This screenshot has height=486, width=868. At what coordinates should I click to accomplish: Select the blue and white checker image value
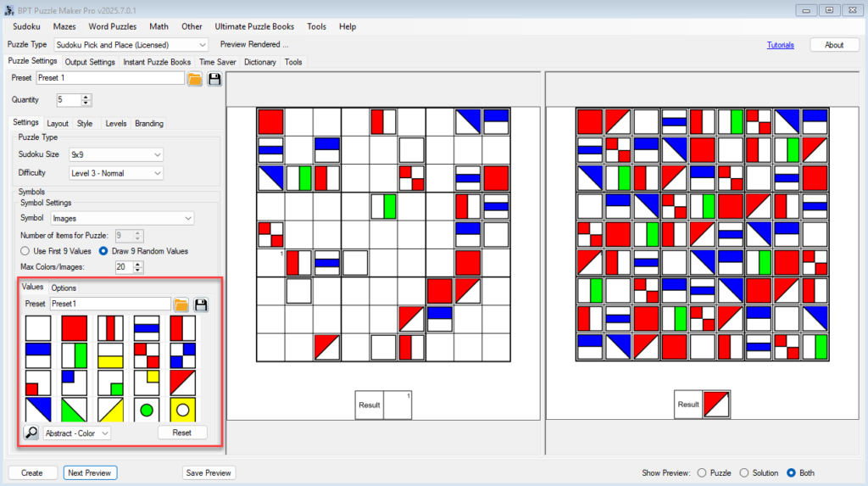click(183, 355)
